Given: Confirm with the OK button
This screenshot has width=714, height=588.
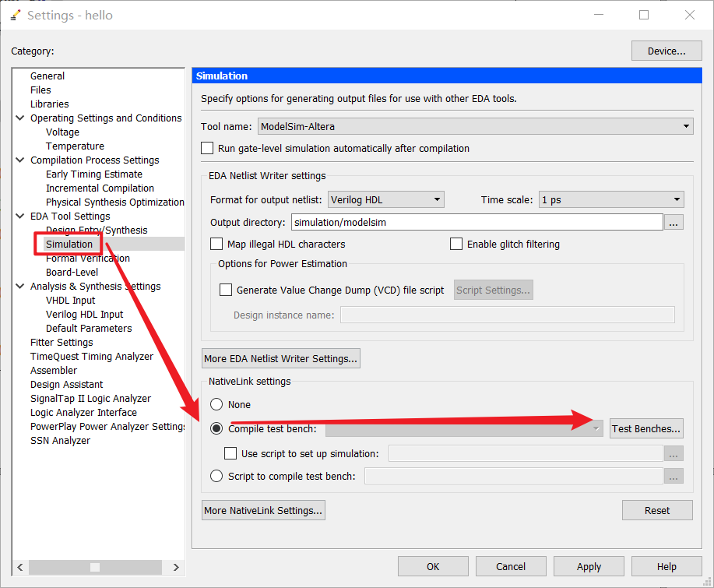Looking at the screenshot, I should [433, 567].
